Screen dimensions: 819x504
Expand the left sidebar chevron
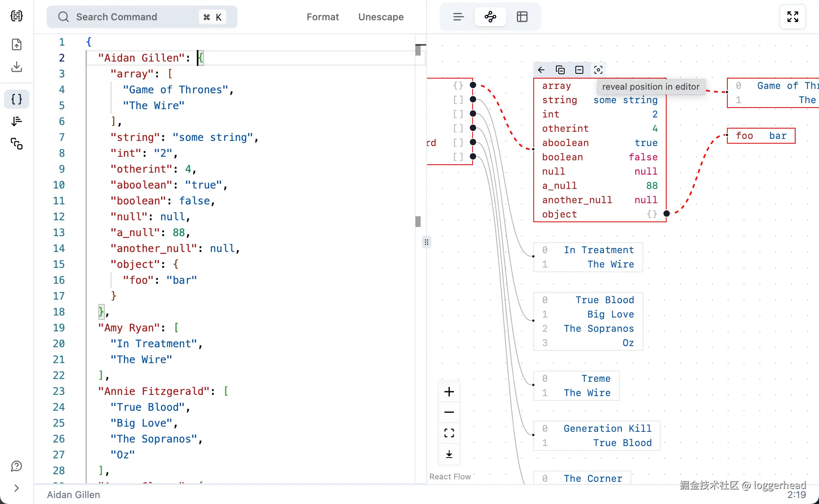17,488
